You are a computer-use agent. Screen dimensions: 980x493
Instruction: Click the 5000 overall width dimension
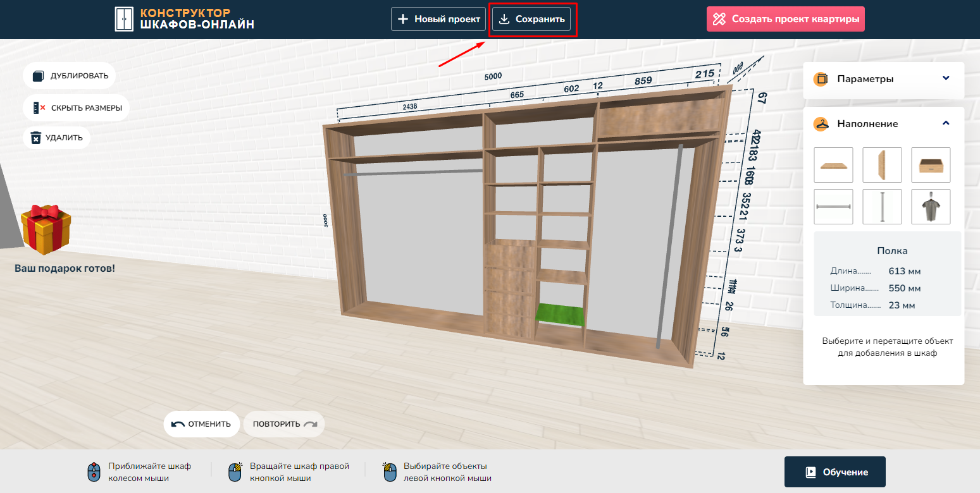coord(493,76)
